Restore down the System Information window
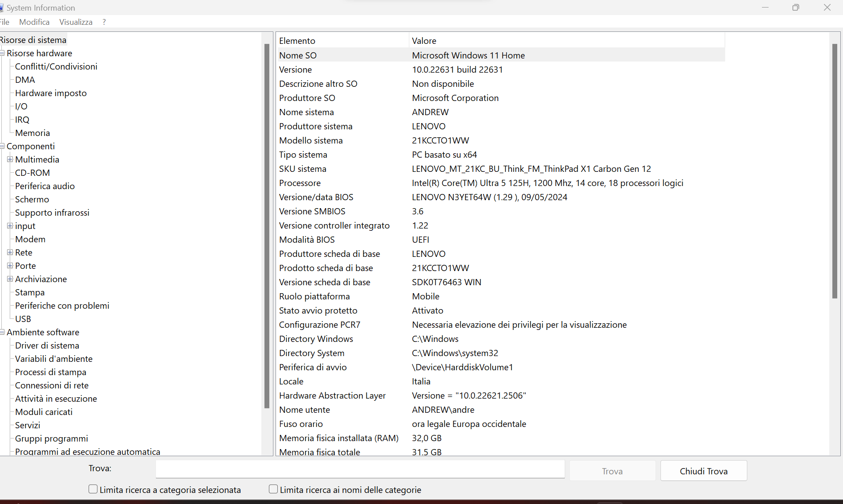The image size is (843, 504). click(x=796, y=8)
